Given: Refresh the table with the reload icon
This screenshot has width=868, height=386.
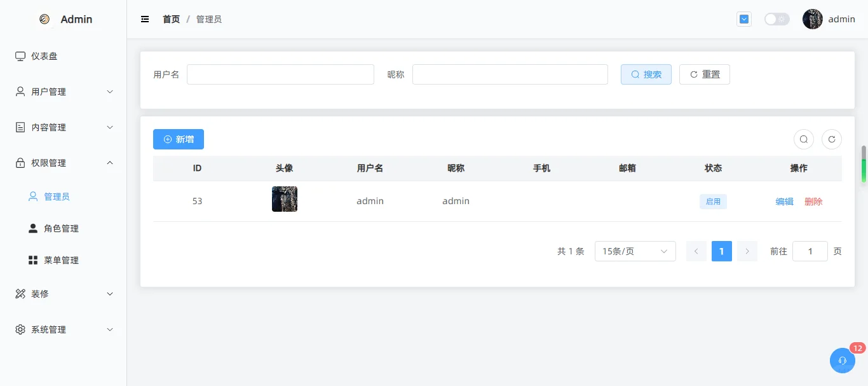Looking at the screenshot, I should [x=832, y=139].
